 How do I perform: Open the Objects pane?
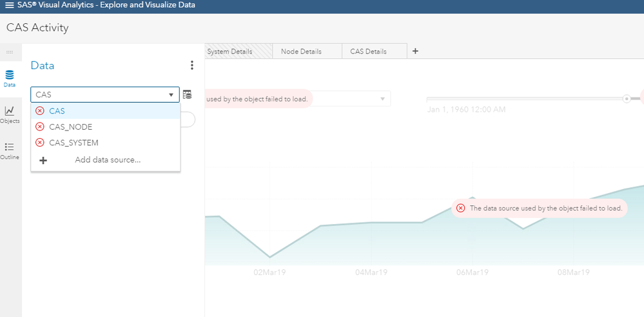(x=10, y=114)
